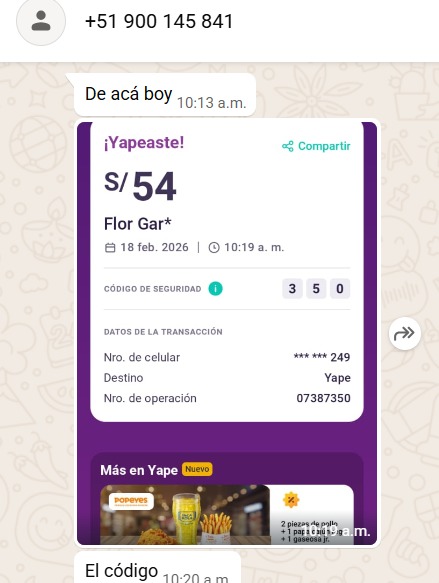This screenshot has width=439, height=583.
Task: Click the forward message arrow icon
Action: point(404,334)
